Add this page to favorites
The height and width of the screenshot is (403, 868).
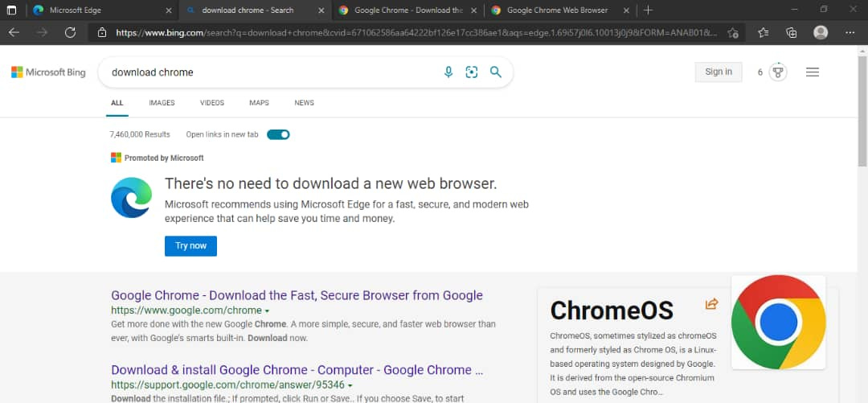732,33
